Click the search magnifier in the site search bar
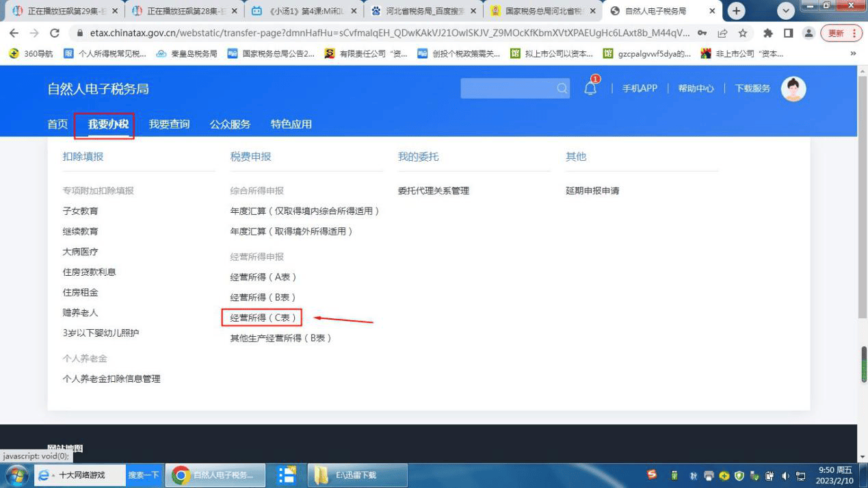Screen dimensions: 868x488 (x=562, y=88)
